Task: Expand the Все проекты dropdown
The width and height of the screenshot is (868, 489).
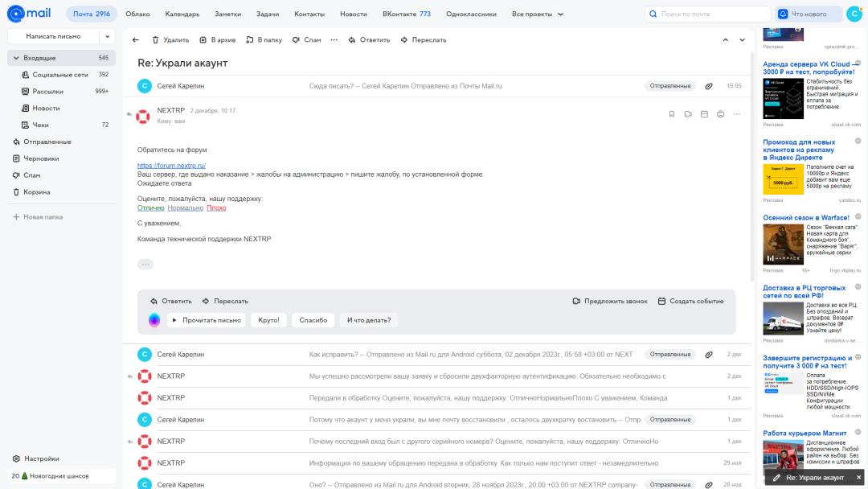Action: (538, 14)
